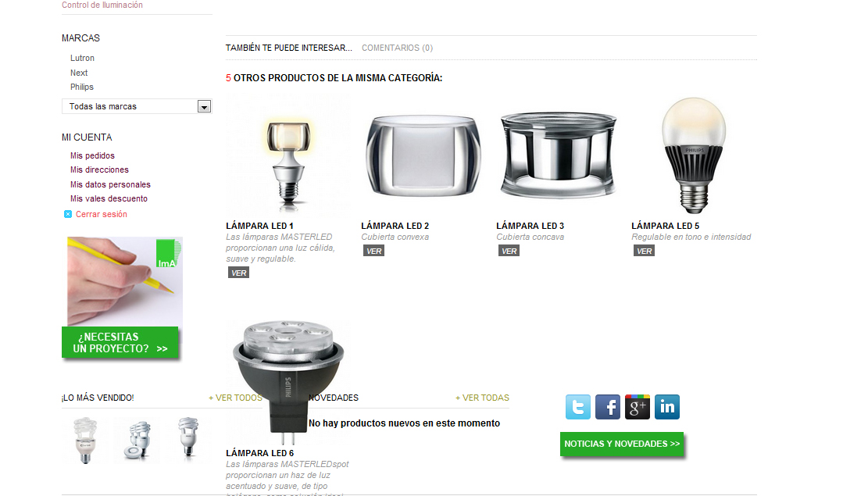This screenshot has width=868, height=496.
Task: Select first best-seller bulb thumbnail
Action: tap(85, 440)
